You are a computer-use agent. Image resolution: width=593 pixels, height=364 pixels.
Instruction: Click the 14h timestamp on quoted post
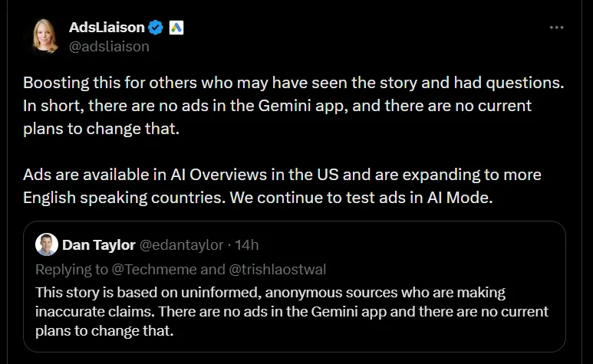coord(248,245)
